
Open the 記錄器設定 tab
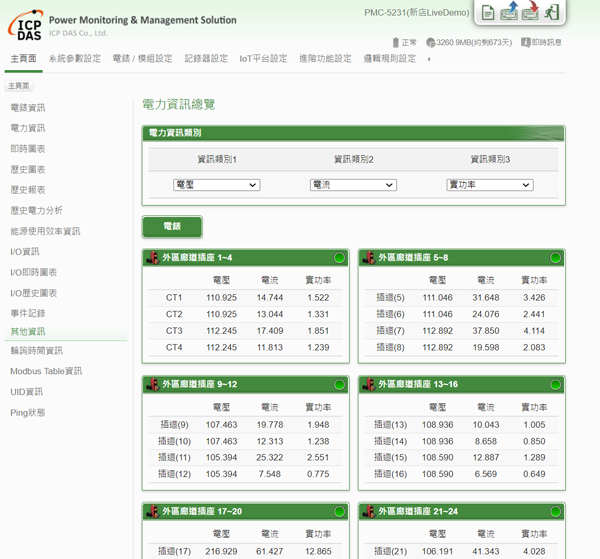click(x=206, y=59)
